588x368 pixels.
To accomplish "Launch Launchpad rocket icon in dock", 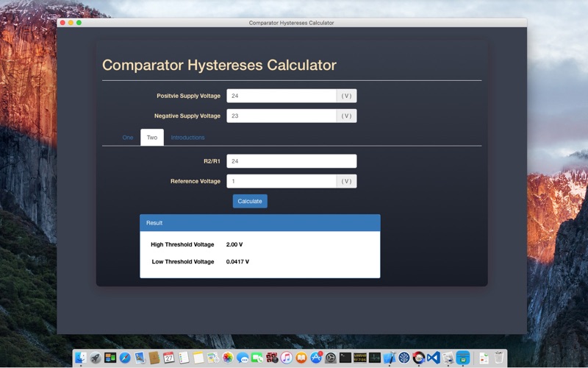I will (96, 358).
